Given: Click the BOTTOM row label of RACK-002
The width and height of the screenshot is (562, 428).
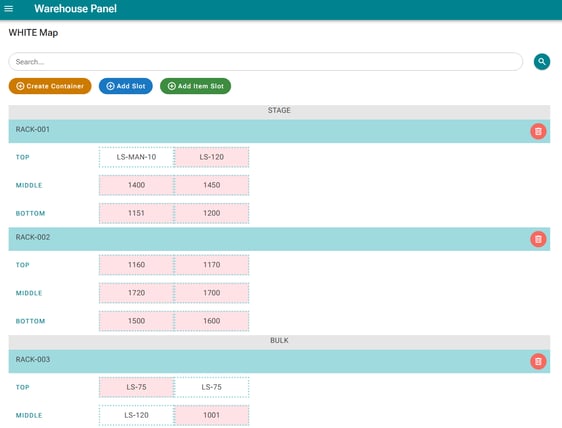Looking at the screenshot, I should (x=30, y=321).
